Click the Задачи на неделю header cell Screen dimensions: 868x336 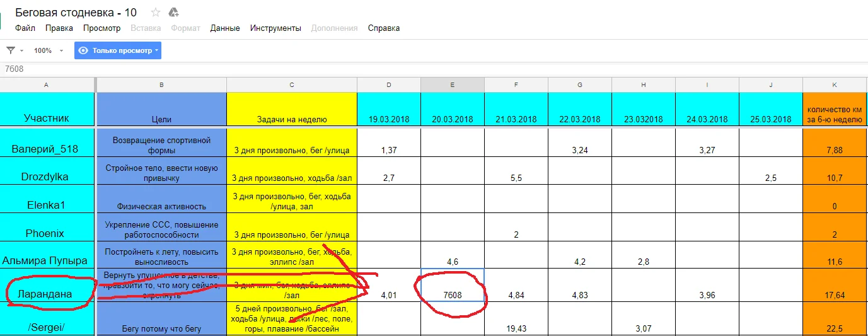[292, 109]
